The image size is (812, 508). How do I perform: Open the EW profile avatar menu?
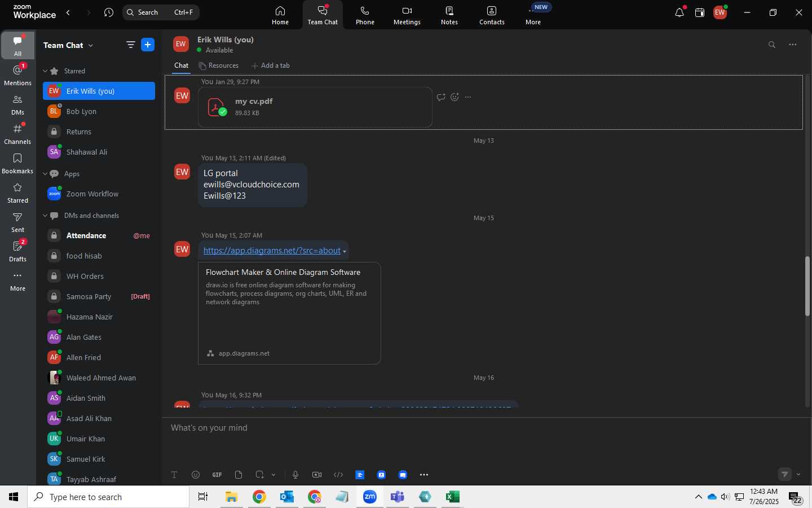coord(720,12)
